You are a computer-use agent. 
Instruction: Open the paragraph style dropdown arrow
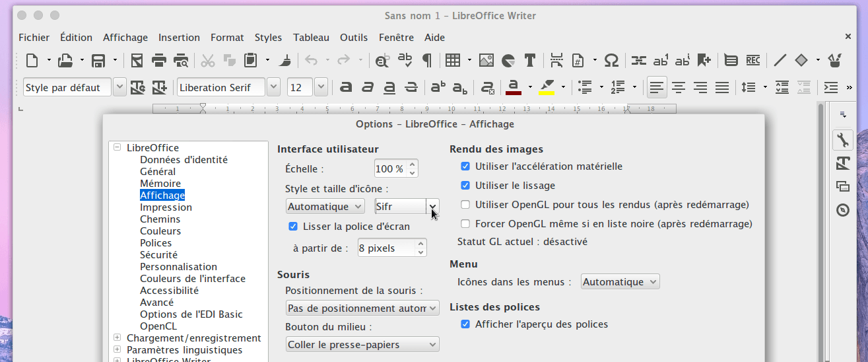tap(119, 87)
